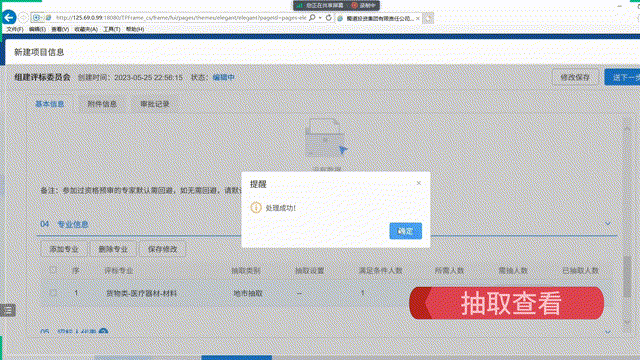Viewport: 640px width, 360px height.
Task: Open the 收藏夹(A) menu
Action: pyautogui.click(x=86, y=29)
